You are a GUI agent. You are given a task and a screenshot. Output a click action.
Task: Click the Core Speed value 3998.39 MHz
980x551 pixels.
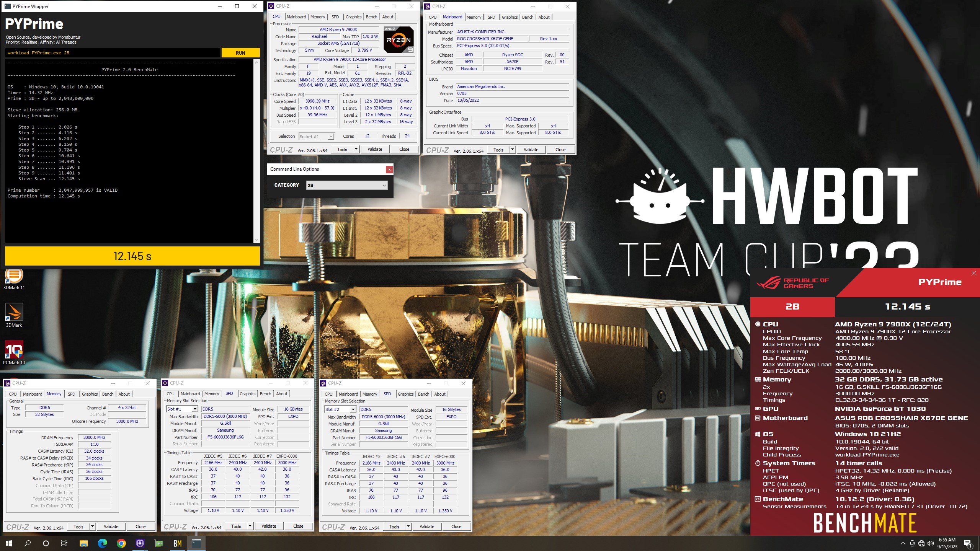[x=317, y=101]
